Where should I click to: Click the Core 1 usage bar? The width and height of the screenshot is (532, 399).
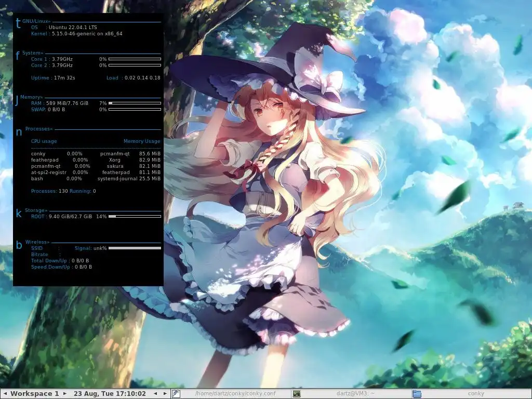point(135,59)
